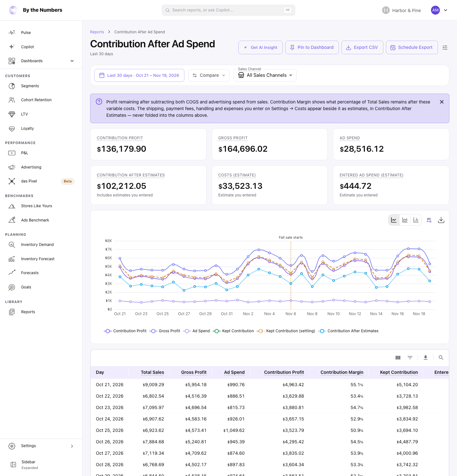This screenshot has width=457, height=476.
Task: Click the Advertising megaphone icon
Action: 12,167
